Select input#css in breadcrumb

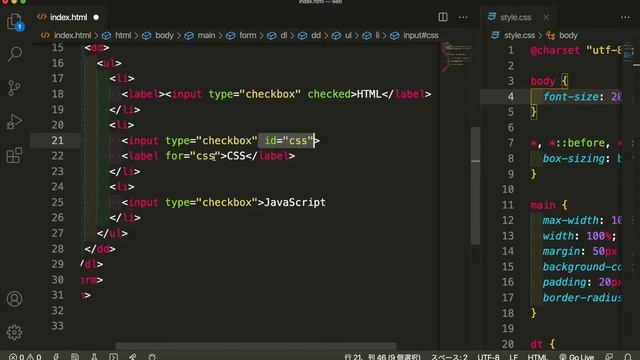pyautogui.click(x=421, y=36)
